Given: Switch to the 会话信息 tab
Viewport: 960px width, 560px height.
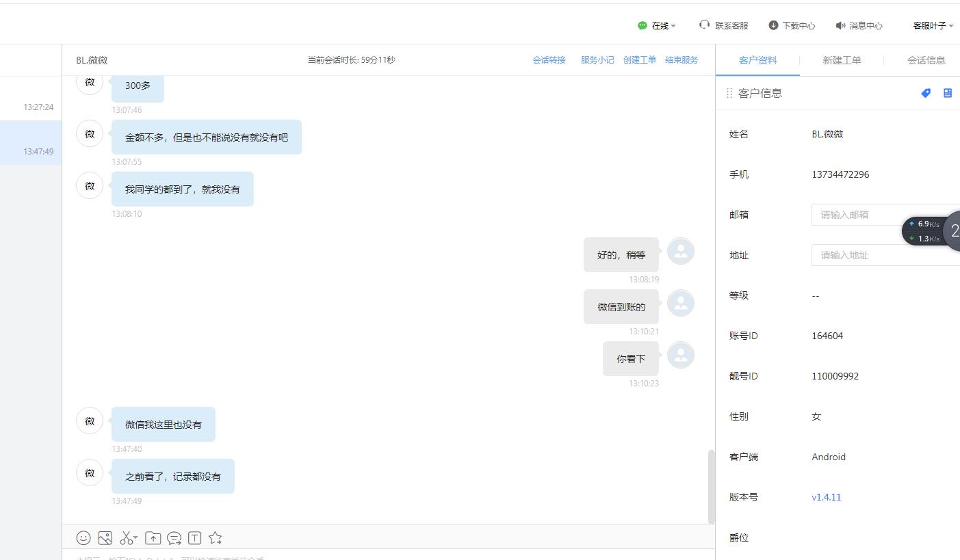Looking at the screenshot, I should [x=926, y=60].
